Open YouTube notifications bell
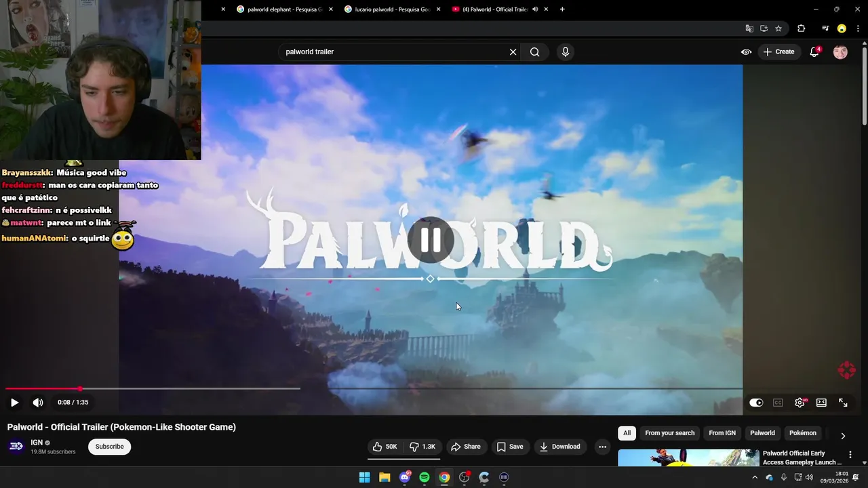This screenshot has height=488, width=868. (815, 52)
